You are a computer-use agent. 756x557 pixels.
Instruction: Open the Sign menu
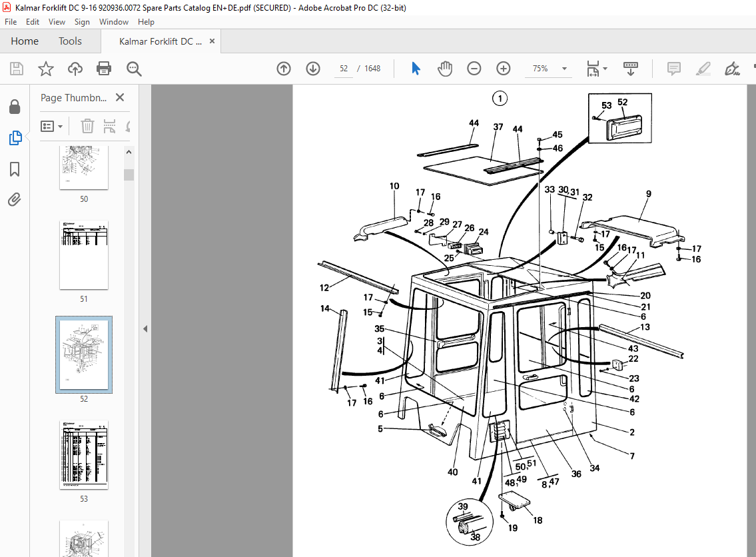tap(82, 22)
